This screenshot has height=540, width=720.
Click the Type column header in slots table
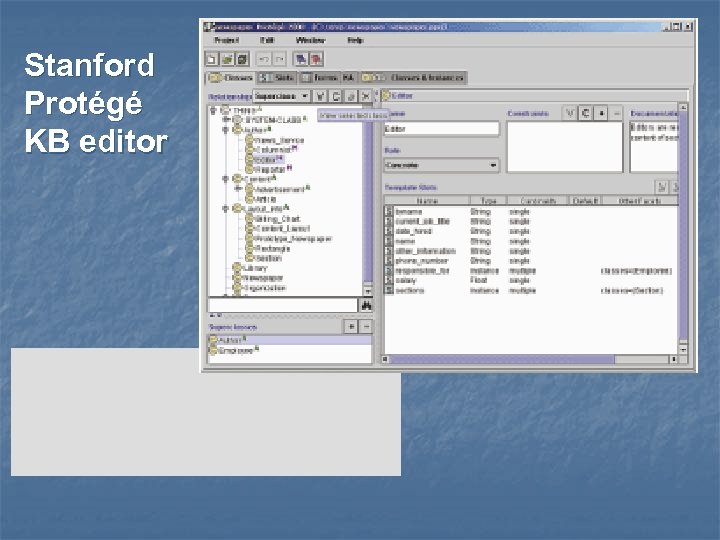(x=489, y=201)
